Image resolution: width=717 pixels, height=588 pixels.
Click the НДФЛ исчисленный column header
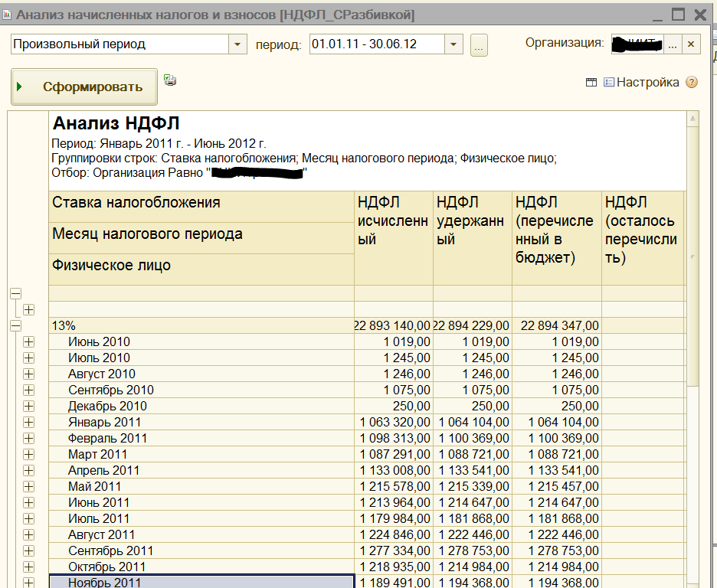[x=393, y=237]
